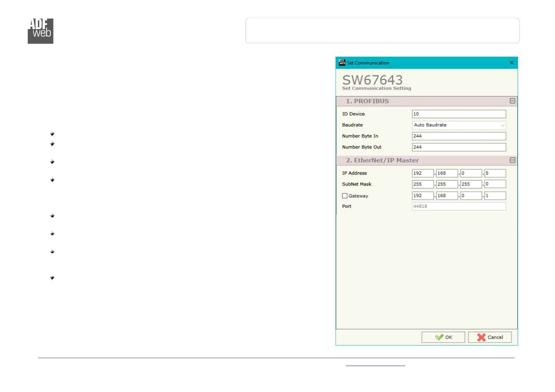Open the underlined link in the footer
The image size is (555, 392).
375,364
